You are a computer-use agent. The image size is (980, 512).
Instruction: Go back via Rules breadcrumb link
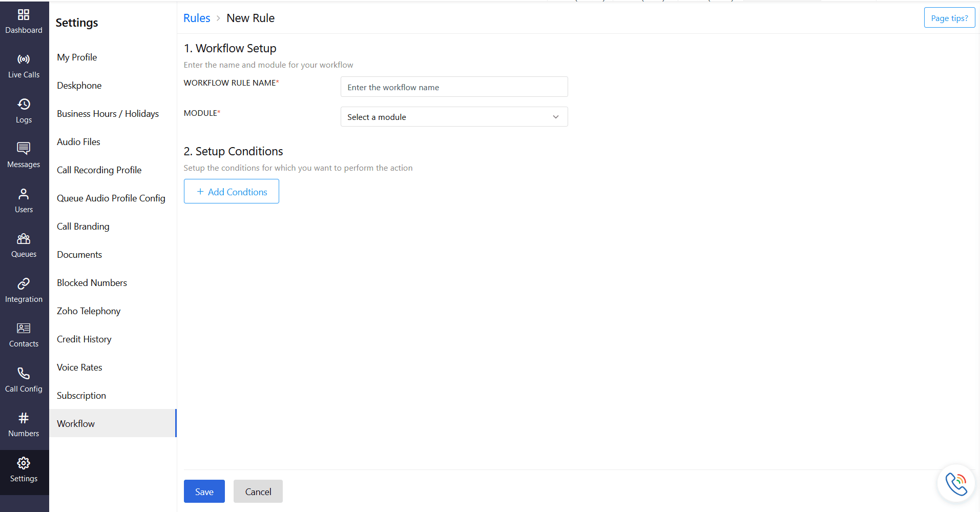[x=197, y=18]
